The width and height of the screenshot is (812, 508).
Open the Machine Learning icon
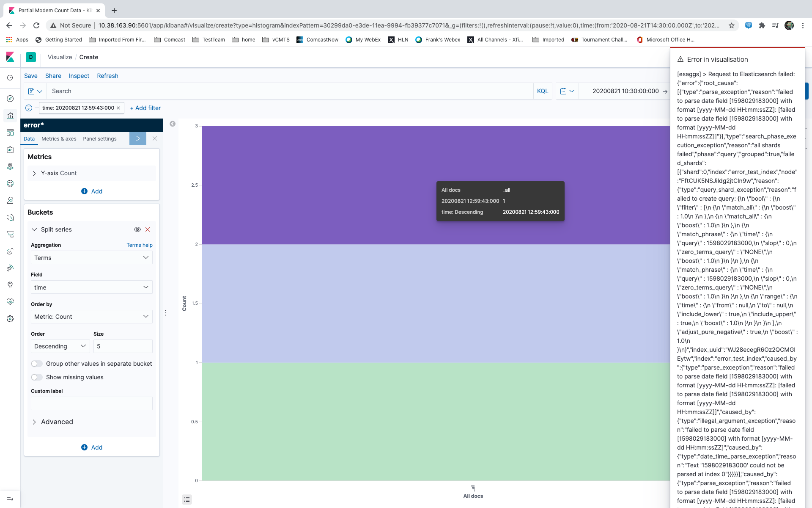coord(10,183)
